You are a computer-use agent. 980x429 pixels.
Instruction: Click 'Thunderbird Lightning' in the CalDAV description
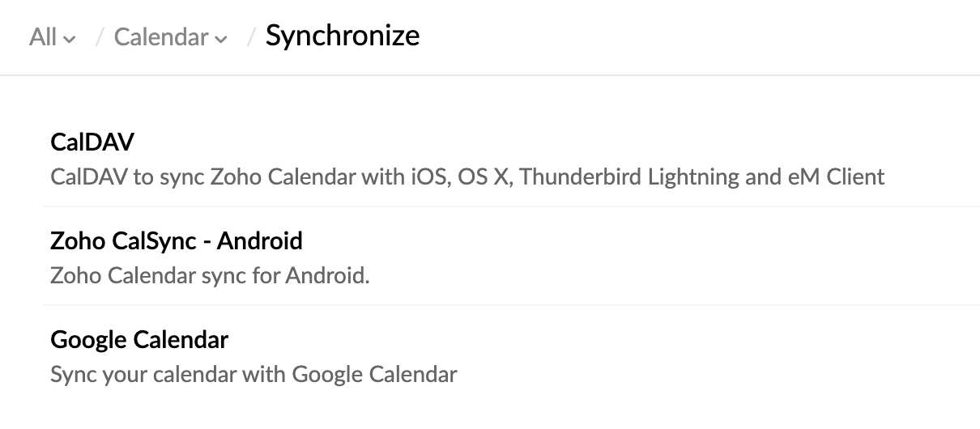point(629,176)
